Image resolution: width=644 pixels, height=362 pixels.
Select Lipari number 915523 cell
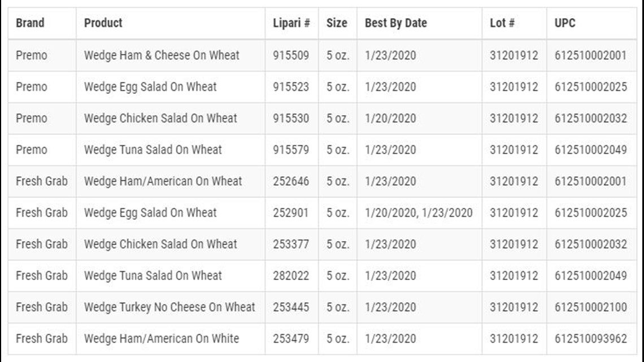pos(291,87)
